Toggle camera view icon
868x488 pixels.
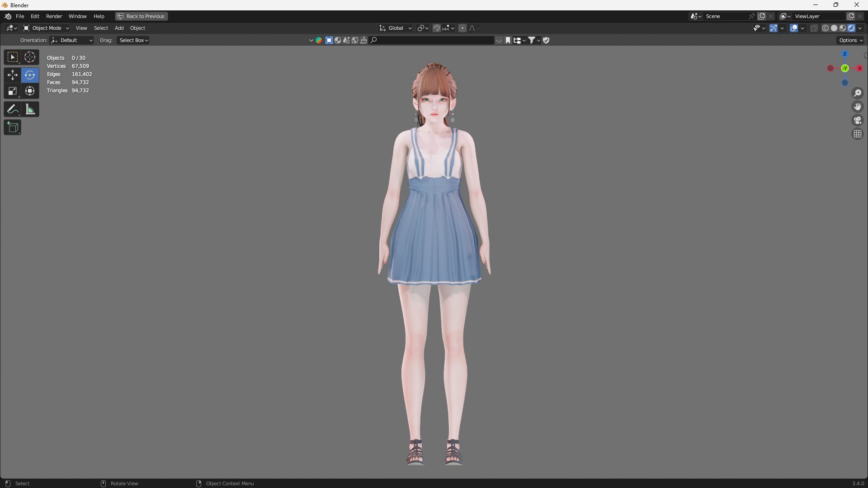tap(858, 120)
